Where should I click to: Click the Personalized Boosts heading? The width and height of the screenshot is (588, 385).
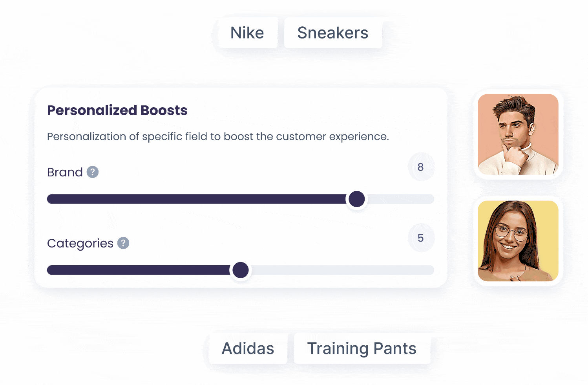click(x=117, y=110)
